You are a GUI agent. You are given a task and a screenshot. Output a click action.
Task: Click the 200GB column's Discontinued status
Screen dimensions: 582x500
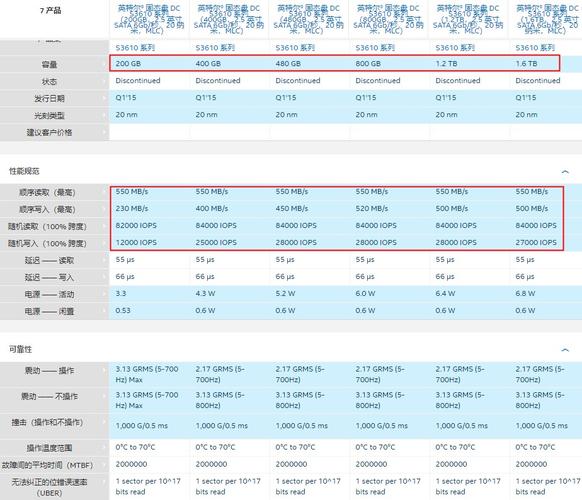pyautogui.click(x=138, y=81)
